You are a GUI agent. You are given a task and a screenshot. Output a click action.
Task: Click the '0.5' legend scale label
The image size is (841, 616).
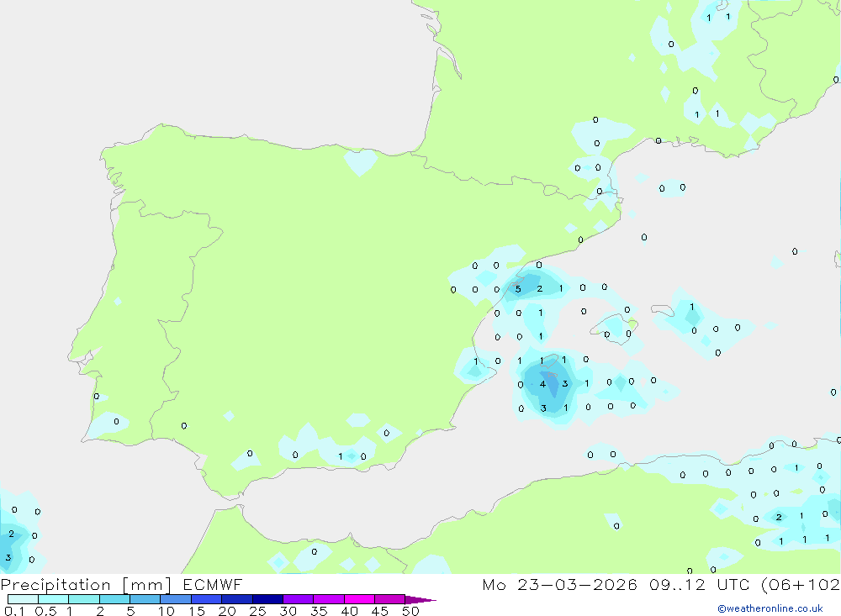click(x=45, y=611)
